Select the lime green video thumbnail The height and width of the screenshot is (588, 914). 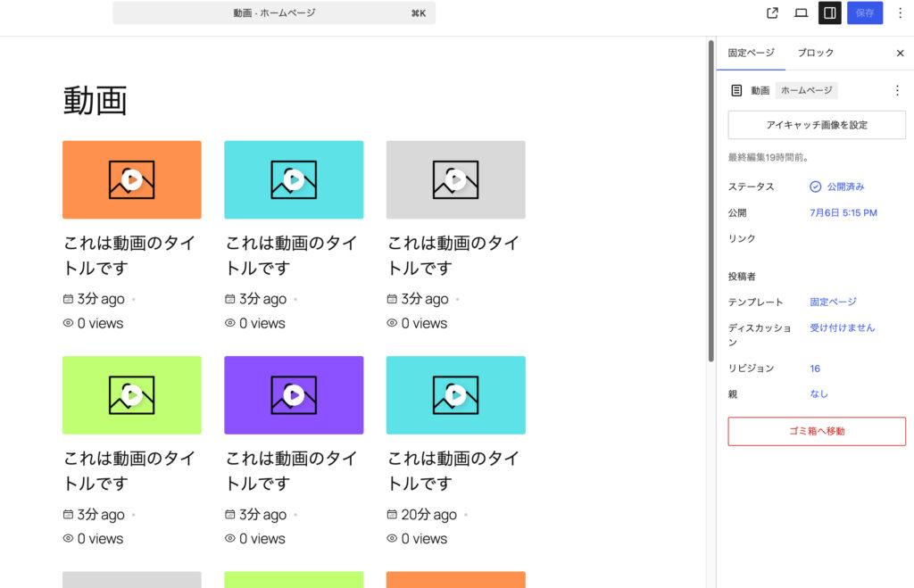pyautogui.click(x=132, y=395)
